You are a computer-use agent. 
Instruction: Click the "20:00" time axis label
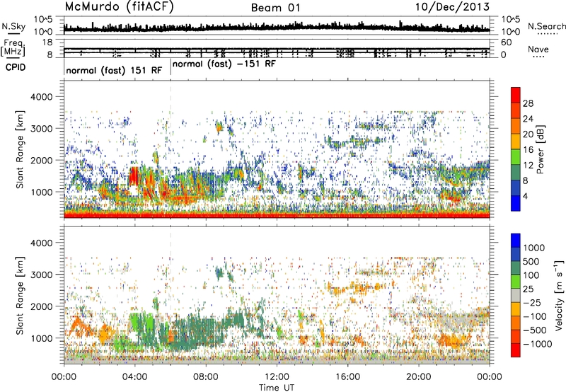pos(418,377)
